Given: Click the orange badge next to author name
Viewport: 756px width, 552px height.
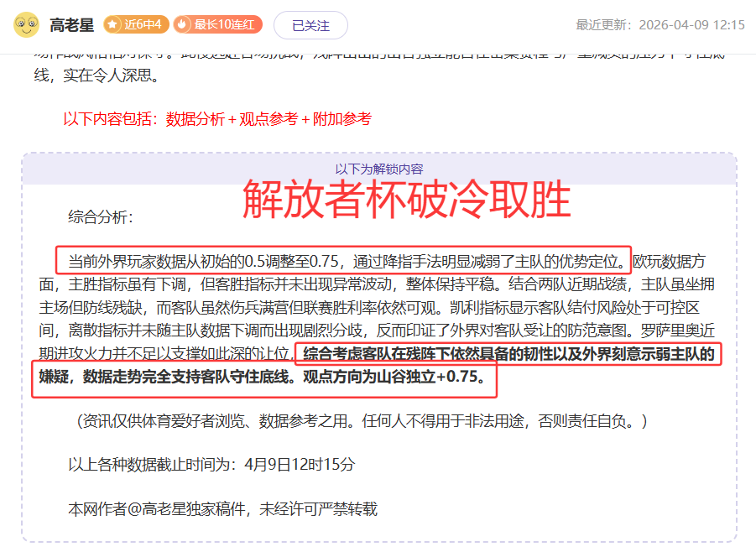Looking at the screenshot, I should (x=136, y=23).
